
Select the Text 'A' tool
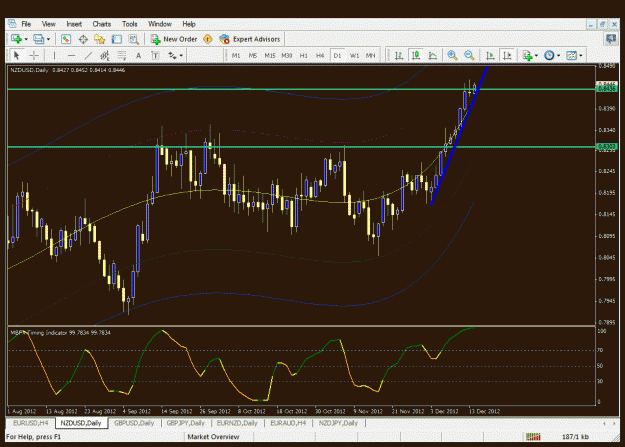(138, 55)
